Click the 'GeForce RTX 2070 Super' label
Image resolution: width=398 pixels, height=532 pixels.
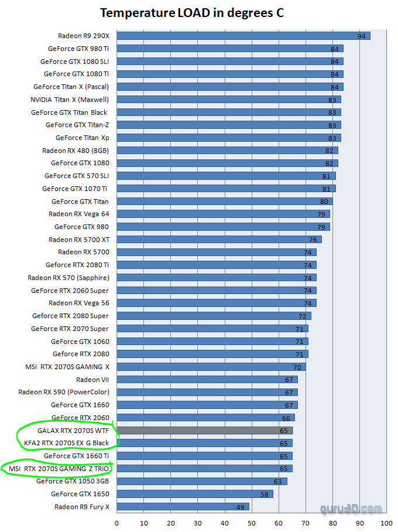[x=70, y=329]
